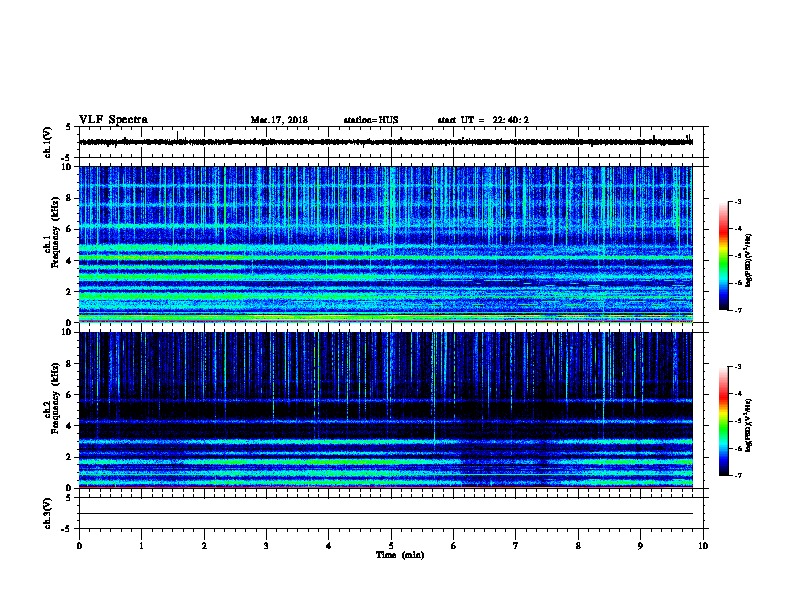Image resolution: width=792 pixels, height=612 pixels.
Task: Click ch.1 frequency tick label "10"
Action: point(68,167)
